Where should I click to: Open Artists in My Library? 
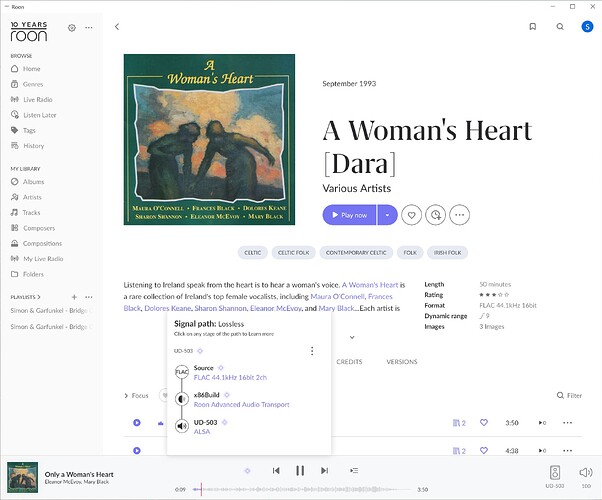point(26,197)
